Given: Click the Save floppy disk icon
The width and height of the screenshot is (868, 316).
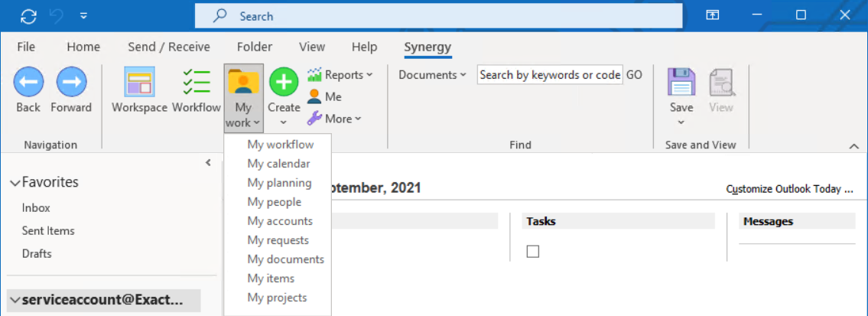Looking at the screenshot, I should [x=681, y=83].
